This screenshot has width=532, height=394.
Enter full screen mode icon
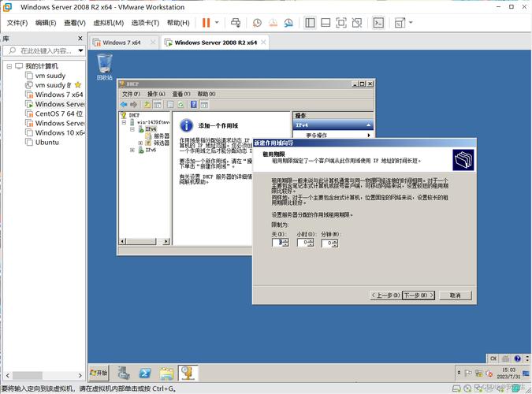pos(341,23)
